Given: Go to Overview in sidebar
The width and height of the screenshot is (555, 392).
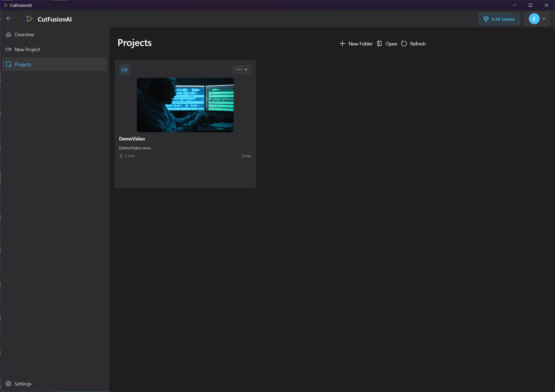Looking at the screenshot, I should [24, 35].
